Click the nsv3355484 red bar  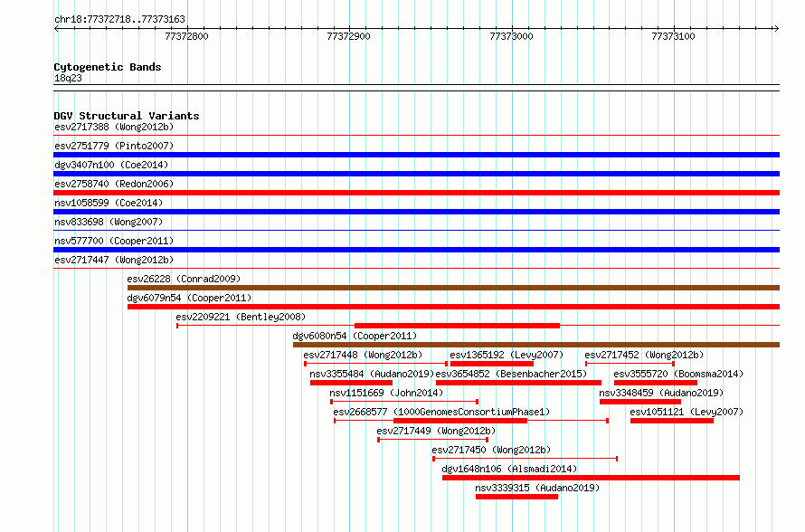351,383
